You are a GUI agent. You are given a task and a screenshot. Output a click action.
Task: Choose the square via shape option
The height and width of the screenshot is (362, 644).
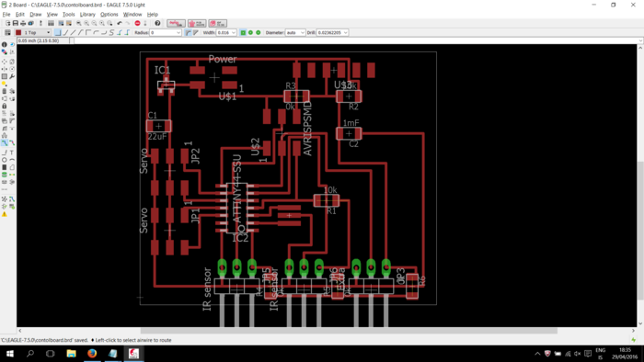pyautogui.click(x=243, y=32)
